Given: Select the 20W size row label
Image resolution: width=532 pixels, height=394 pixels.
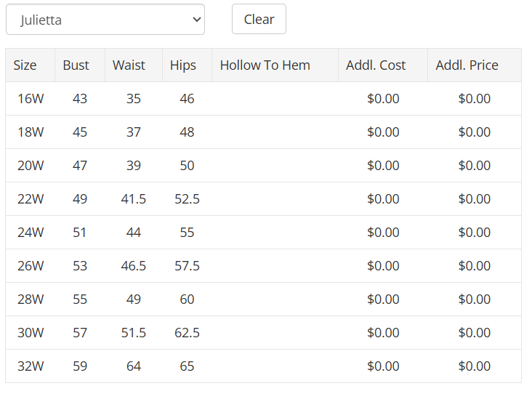Looking at the screenshot, I should (x=31, y=166).
